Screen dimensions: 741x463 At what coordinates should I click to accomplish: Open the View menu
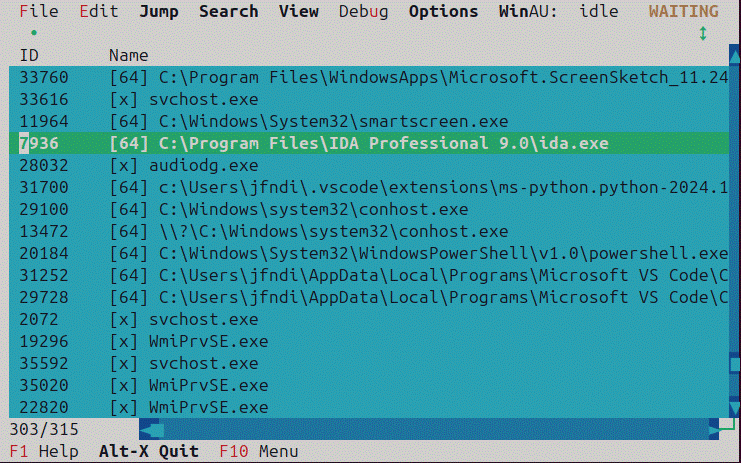299,12
